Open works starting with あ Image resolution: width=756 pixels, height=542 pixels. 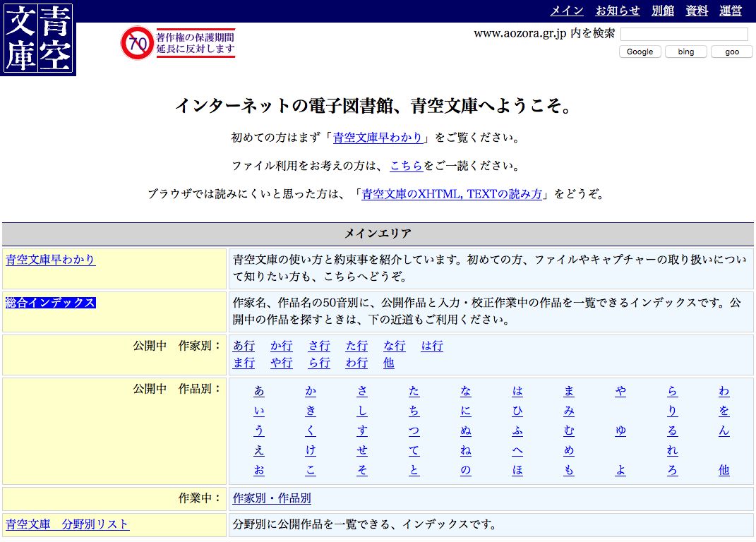point(259,391)
